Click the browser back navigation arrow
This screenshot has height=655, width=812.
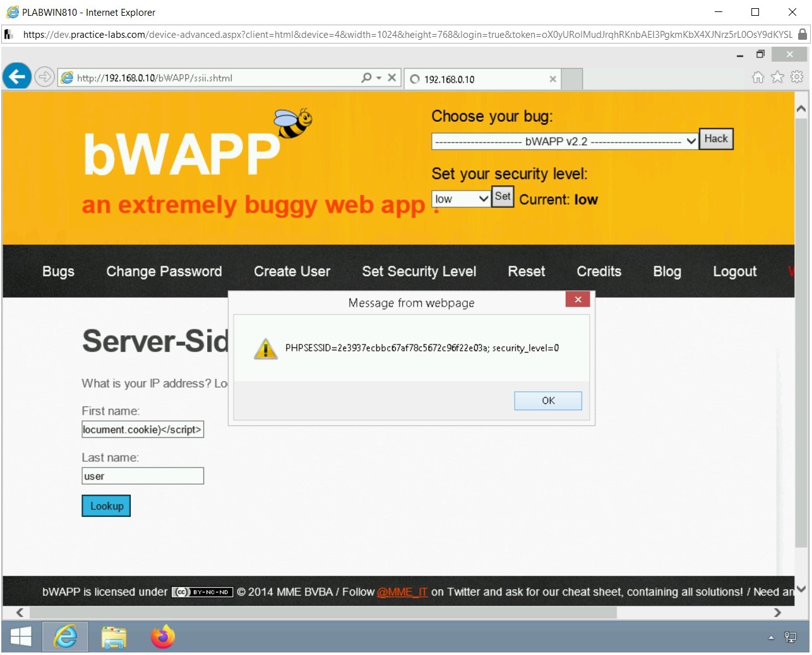pos(17,76)
